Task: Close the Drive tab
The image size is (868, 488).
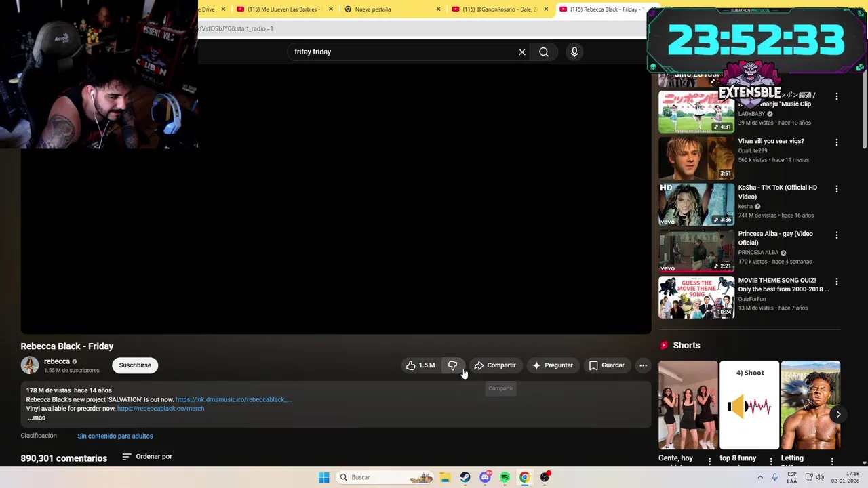Action: pyautogui.click(x=223, y=9)
